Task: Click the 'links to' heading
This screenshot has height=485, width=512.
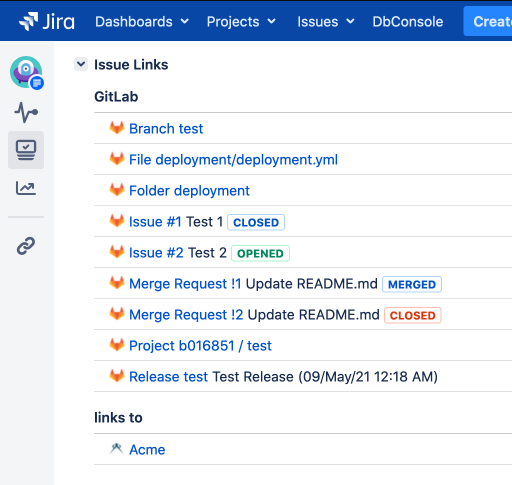Action: coord(118,417)
